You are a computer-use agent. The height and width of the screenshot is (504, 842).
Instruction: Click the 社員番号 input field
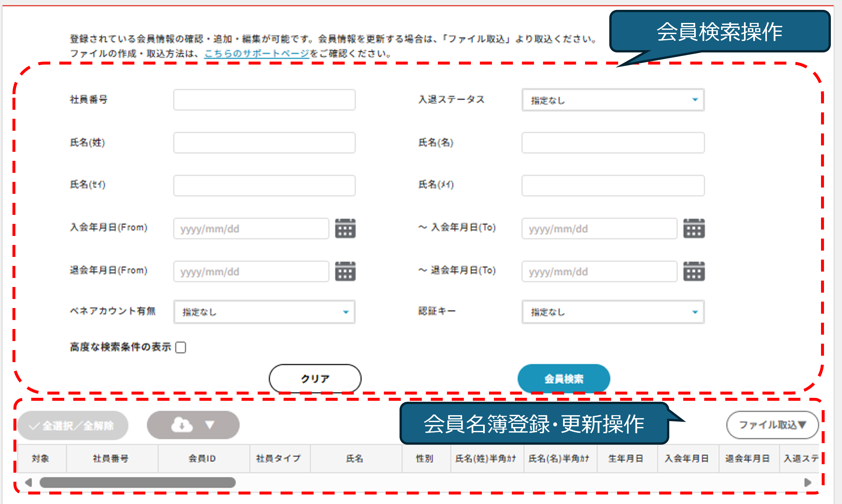(264, 100)
